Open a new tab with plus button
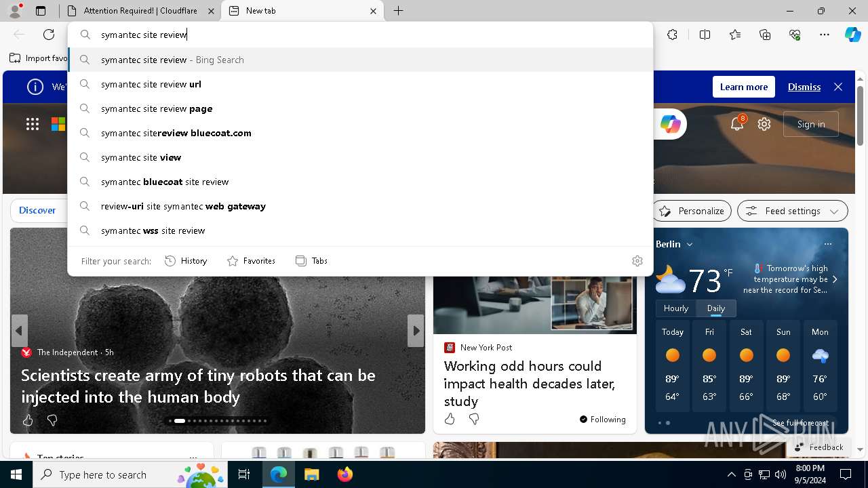868x488 pixels. click(x=399, y=11)
